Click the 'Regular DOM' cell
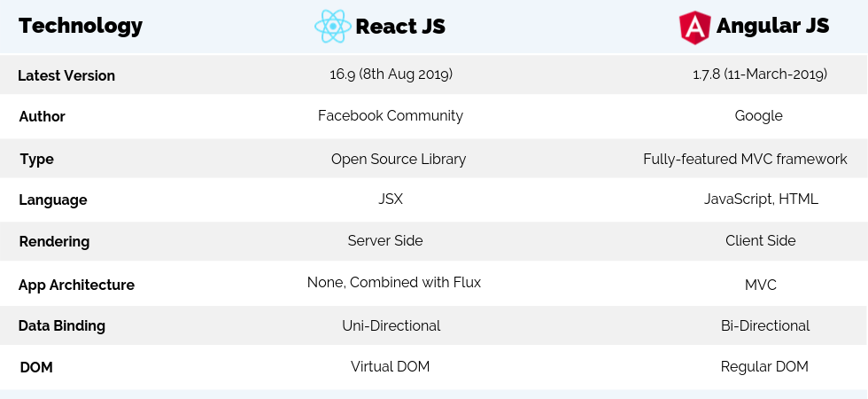The image size is (868, 399). [x=764, y=367]
